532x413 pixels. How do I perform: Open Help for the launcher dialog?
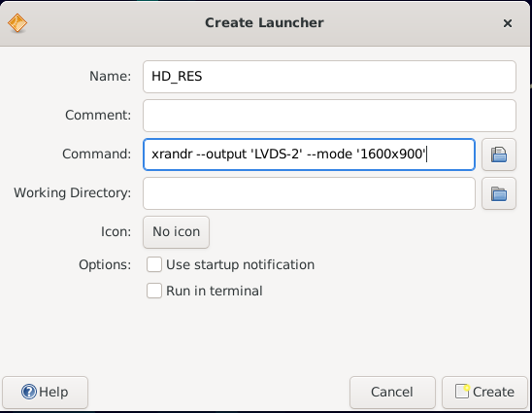tap(45, 393)
